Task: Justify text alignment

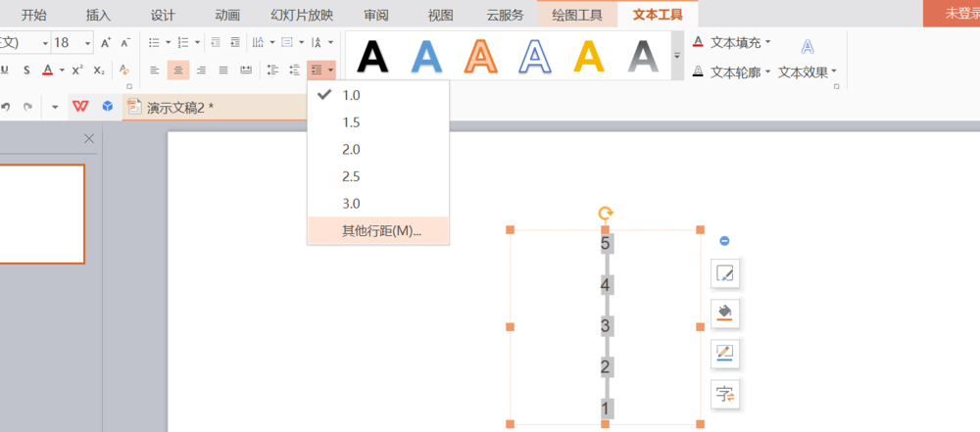Action: pos(223,70)
